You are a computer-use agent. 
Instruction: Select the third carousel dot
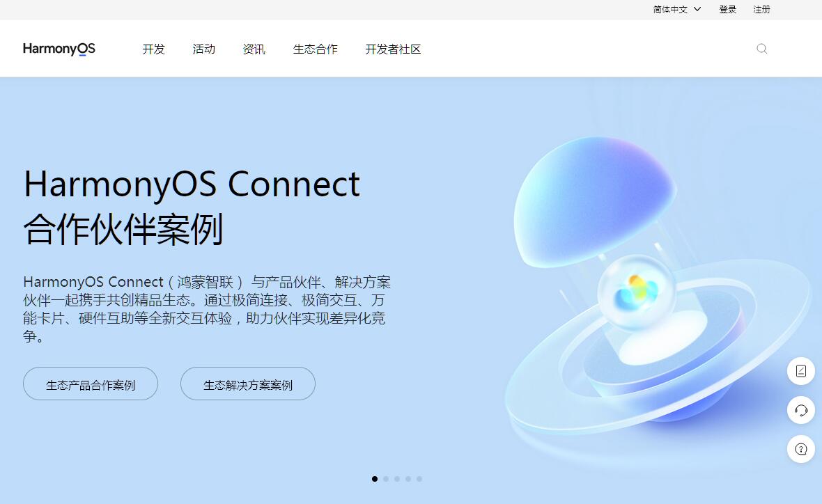[397, 479]
